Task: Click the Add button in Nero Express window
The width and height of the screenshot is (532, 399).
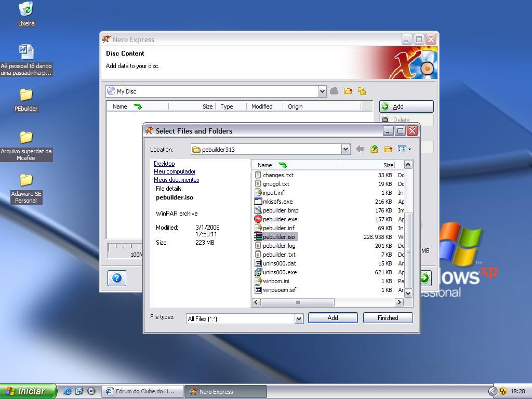Action: pyautogui.click(x=406, y=107)
